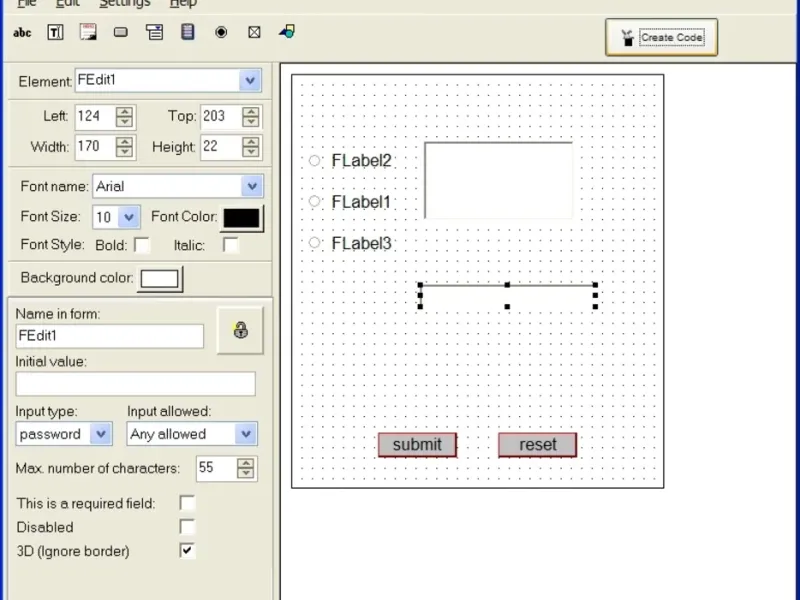
Task: Select the memo text area tool
Action: point(88,32)
